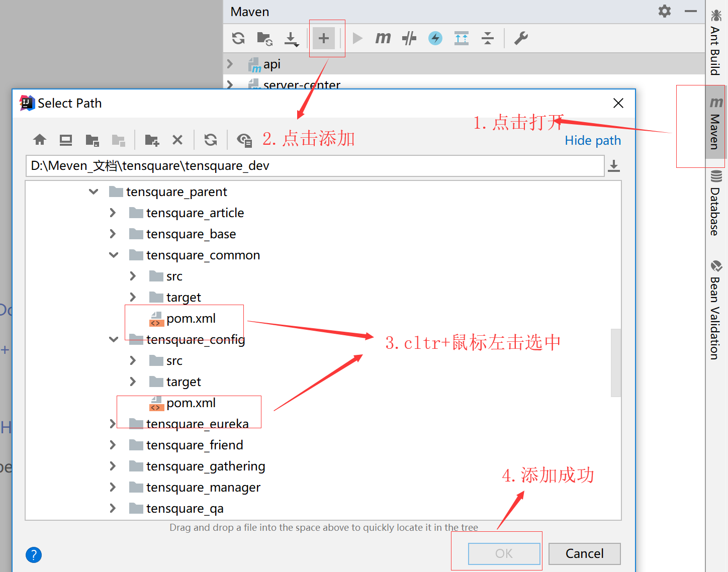Select tensquare_manager folder
The width and height of the screenshot is (728, 572).
click(195, 487)
